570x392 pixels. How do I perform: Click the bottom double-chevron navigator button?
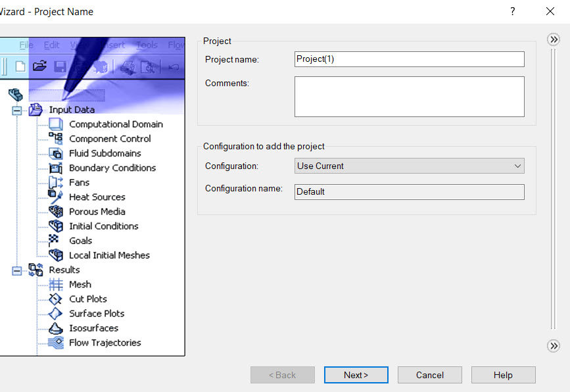click(554, 346)
